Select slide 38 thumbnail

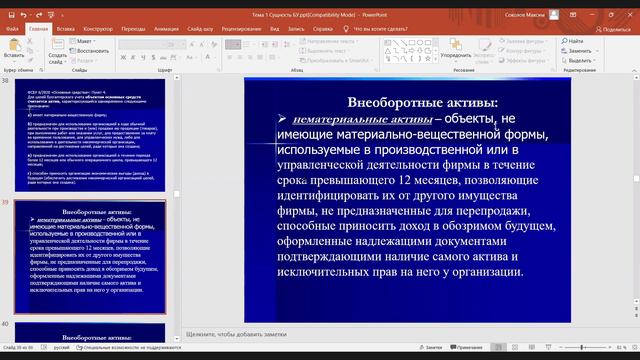(x=90, y=135)
